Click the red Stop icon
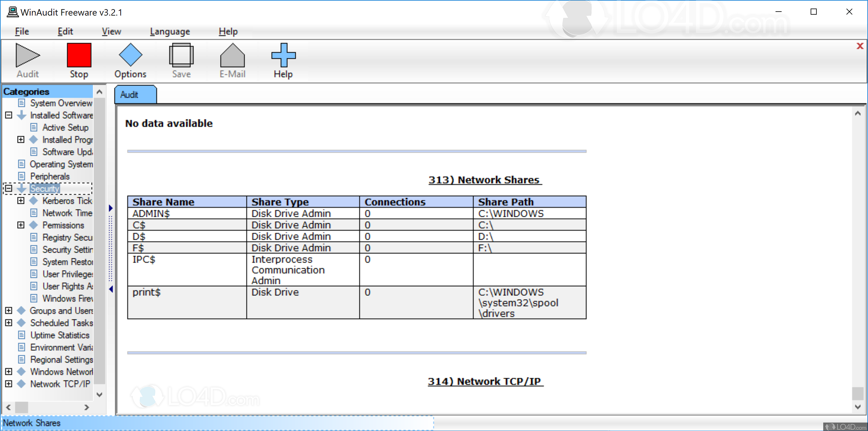This screenshot has height=431, width=868. point(79,56)
